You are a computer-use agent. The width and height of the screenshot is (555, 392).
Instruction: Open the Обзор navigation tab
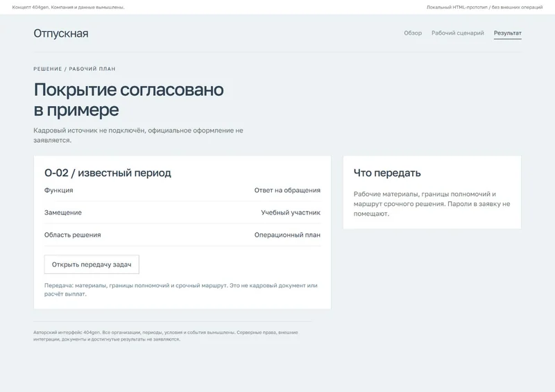coord(413,33)
